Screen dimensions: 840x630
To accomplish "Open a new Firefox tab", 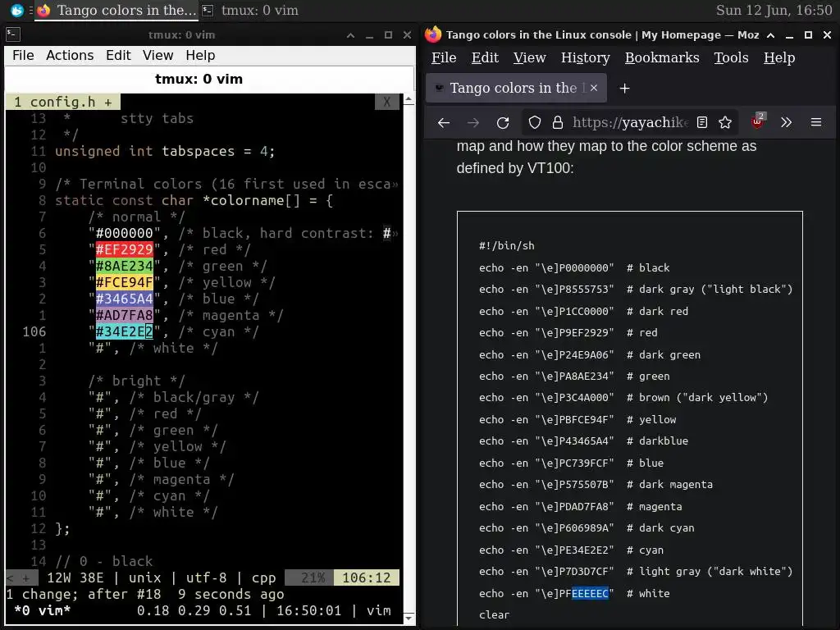I will click(x=624, y=88).
